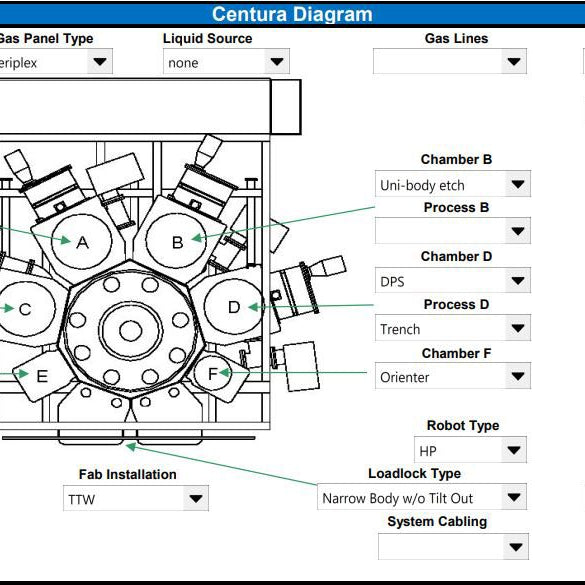Viewport: 585px width, 585px height.
Task: Click the 'System Cabling' label
Action: [x=437, y=521]
